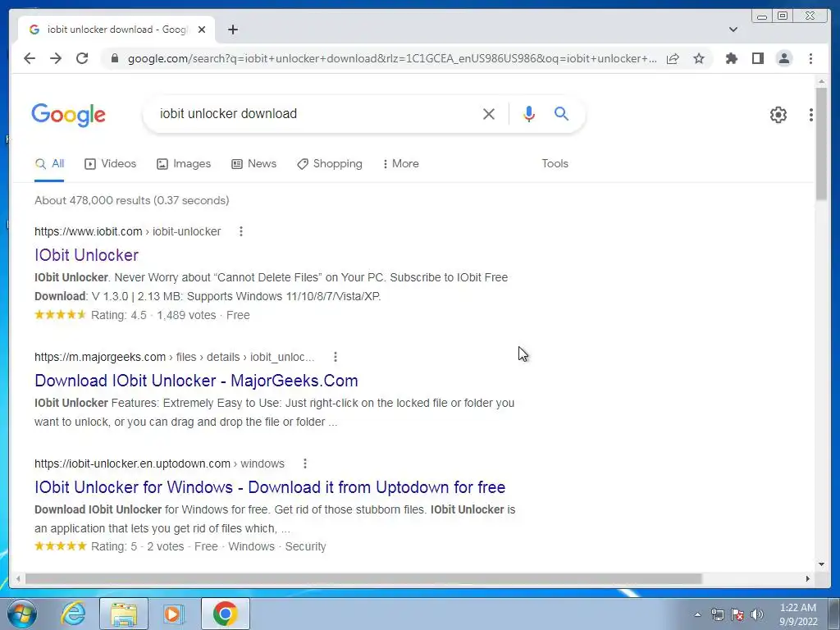Reload the current Google page
Screen dimensions: 840x630
(82, 58)
